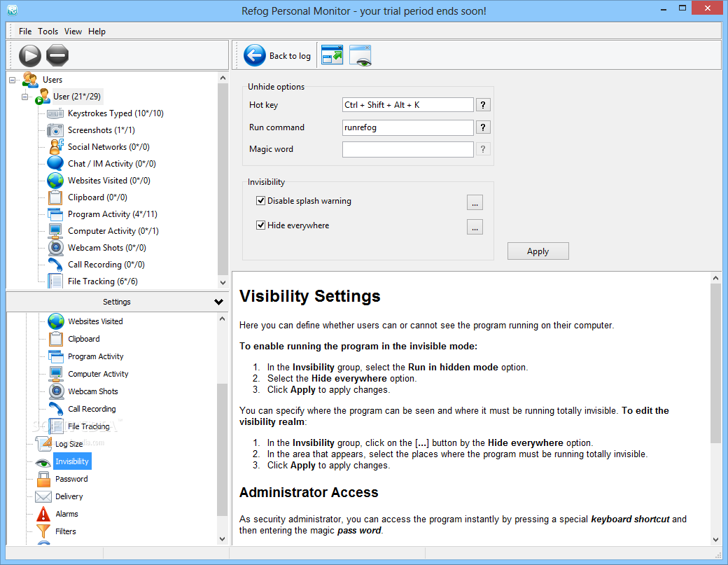
Task: Click the Apply button
Action: click(x=538, y=251)
